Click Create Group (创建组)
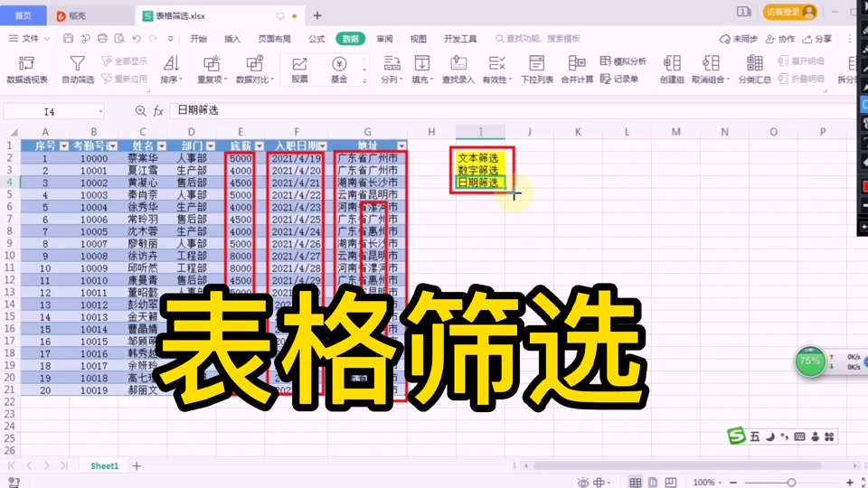 (672, 70)
